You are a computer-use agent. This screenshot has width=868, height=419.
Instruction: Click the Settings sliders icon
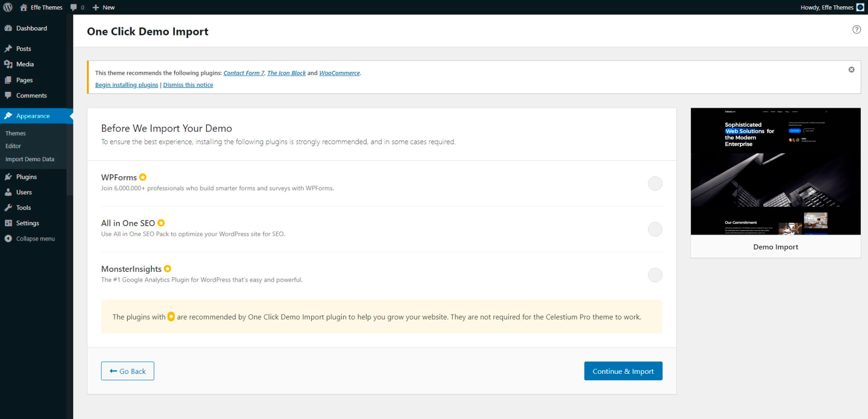click(x=8, y=223)
